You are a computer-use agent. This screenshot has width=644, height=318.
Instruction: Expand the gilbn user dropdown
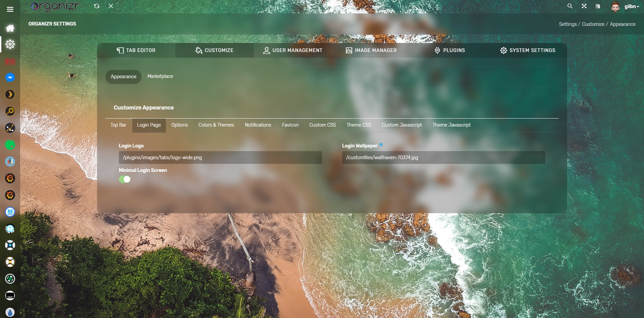click(631, 6)
